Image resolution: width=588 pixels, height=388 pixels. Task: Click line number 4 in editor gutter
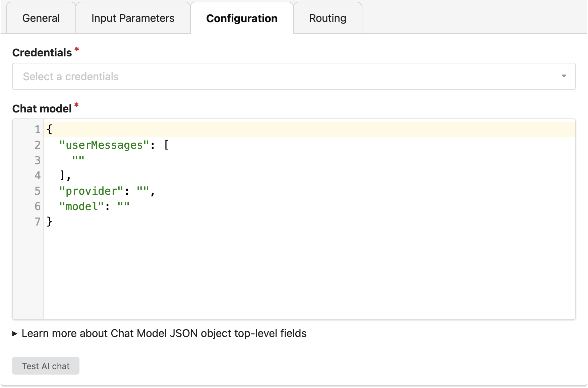pos(37,176)
